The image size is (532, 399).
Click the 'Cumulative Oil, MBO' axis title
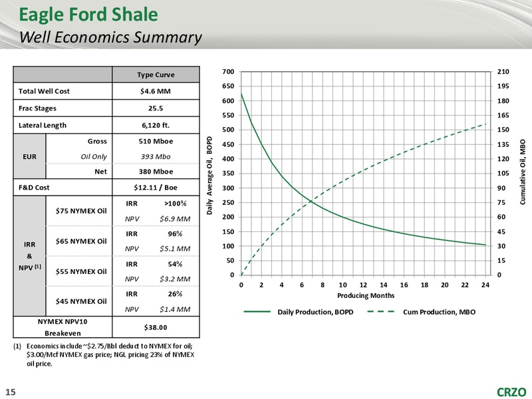pyautogui.click(x=523, y=172)
